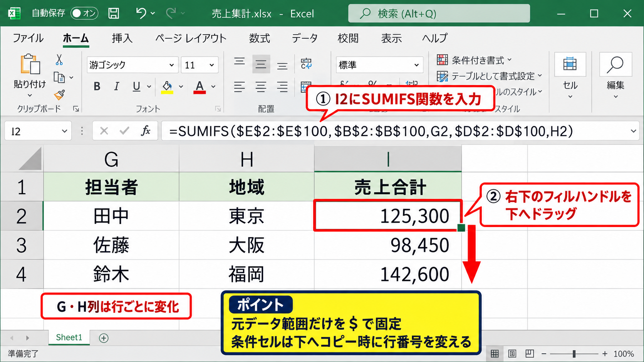Select column G header
The width and height of the screenshot is (644, 362).
(x=111, y=159)
